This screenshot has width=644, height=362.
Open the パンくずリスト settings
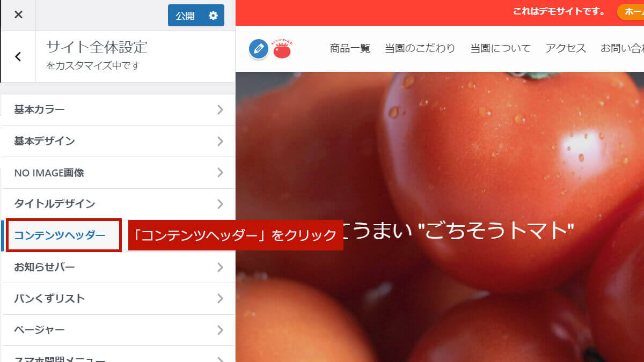(x=118, y=299)
